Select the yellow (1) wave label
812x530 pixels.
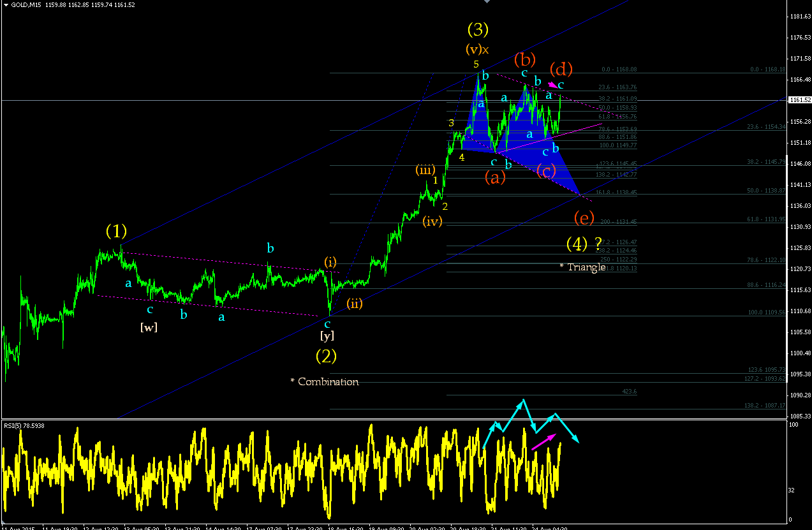click(117, 231)
